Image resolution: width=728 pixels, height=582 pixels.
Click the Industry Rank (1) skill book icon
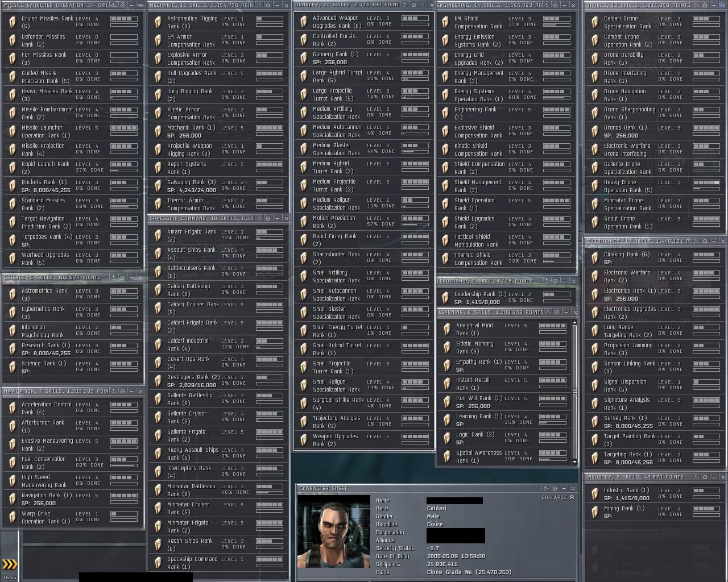595,494
